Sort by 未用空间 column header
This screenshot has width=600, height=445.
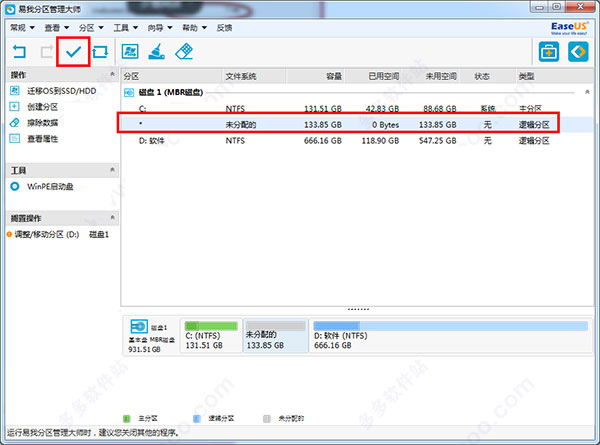(x=430, y=76)
